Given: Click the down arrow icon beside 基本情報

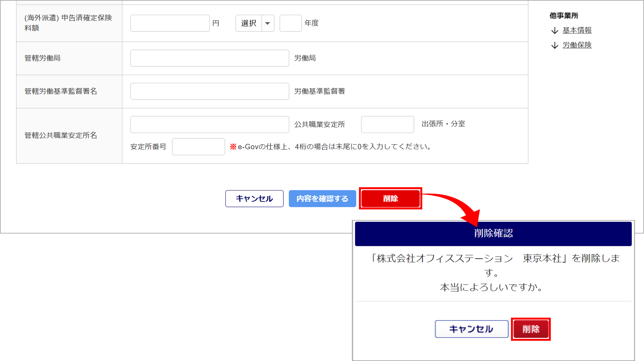Looking at the screenshot, I should click(555, 31).
